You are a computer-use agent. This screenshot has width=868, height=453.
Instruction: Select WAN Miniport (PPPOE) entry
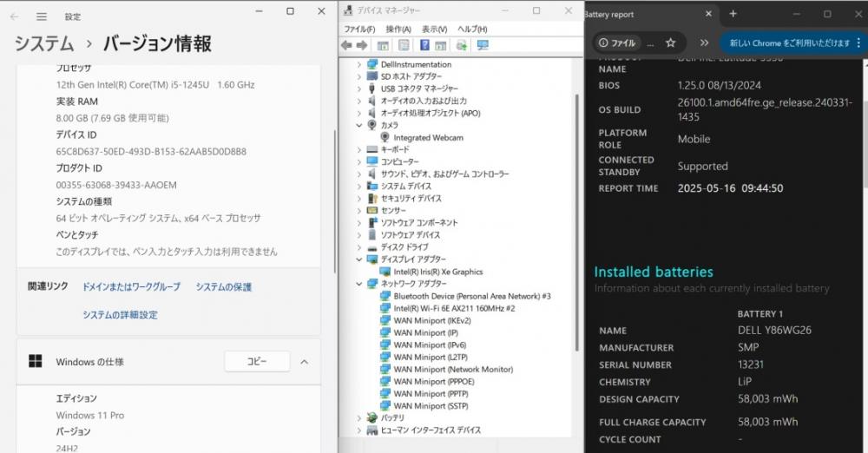pos(434,382)
